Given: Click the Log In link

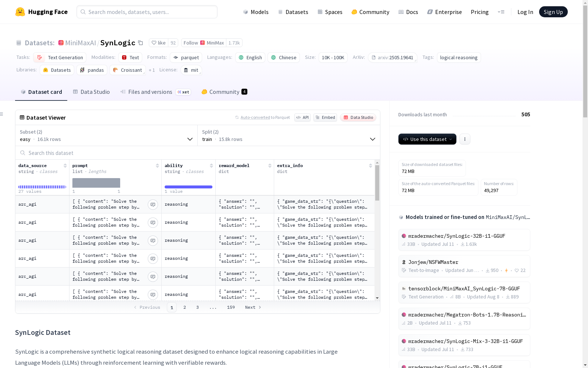Looking at the screenshot, I should 525,12.
